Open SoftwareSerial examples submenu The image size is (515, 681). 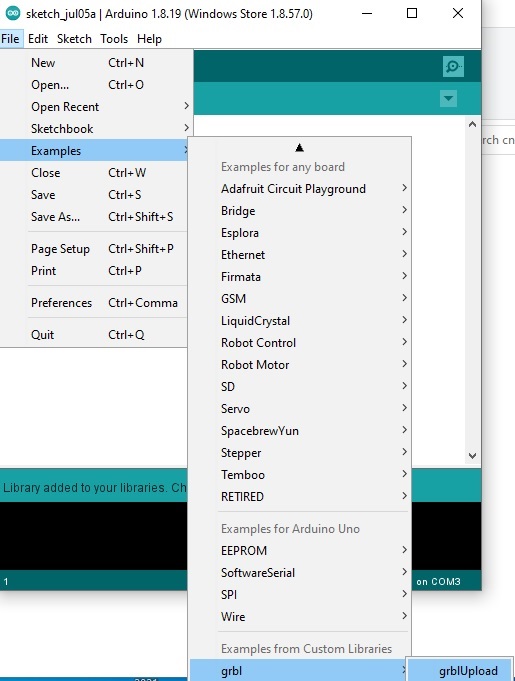(300, 573)
